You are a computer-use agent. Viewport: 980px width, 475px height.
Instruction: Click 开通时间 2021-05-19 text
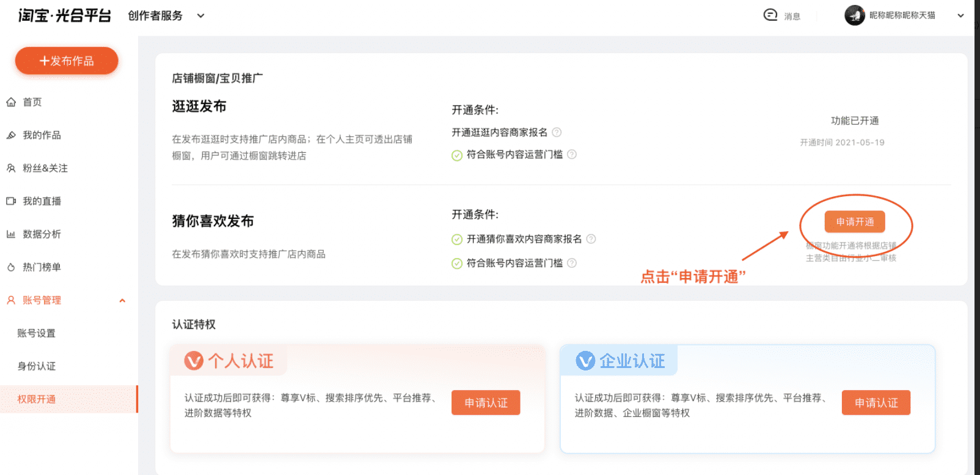click(843, 142)
